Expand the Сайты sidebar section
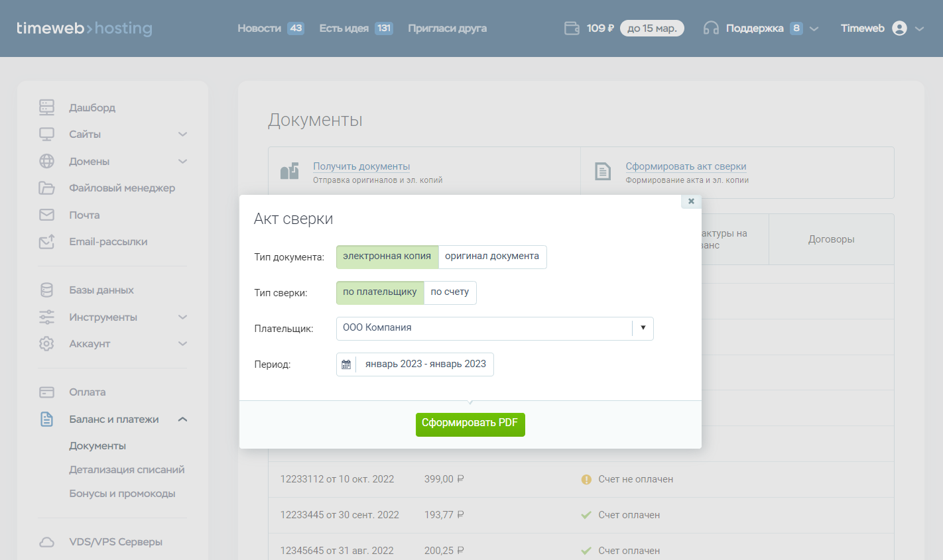 point(182,135)
